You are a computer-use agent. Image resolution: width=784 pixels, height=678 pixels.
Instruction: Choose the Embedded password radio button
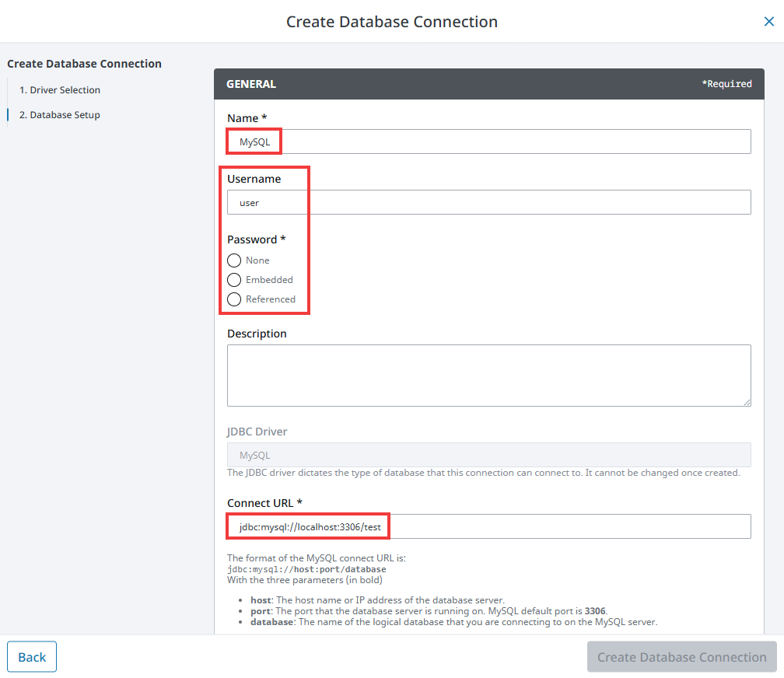click(234, 280)
